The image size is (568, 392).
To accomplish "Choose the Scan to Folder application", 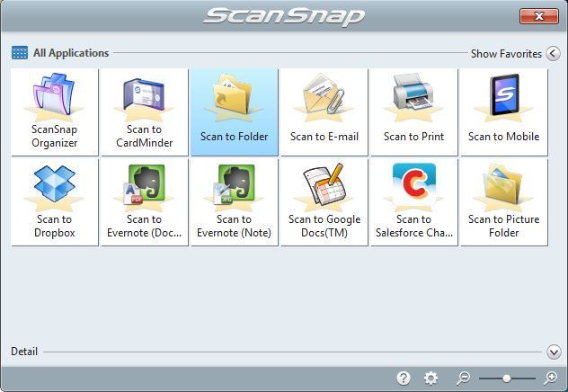I will 234,112.
